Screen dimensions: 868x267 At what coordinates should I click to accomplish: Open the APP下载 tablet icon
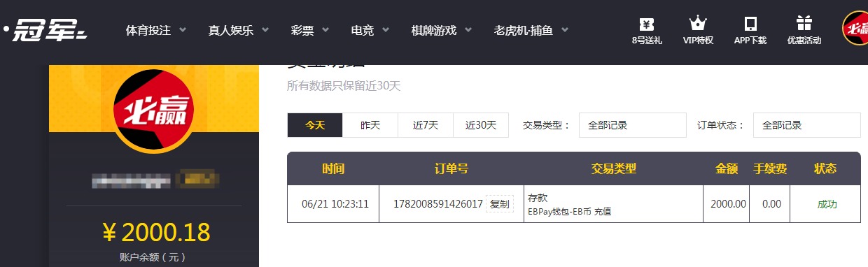[x=750, y=24]
